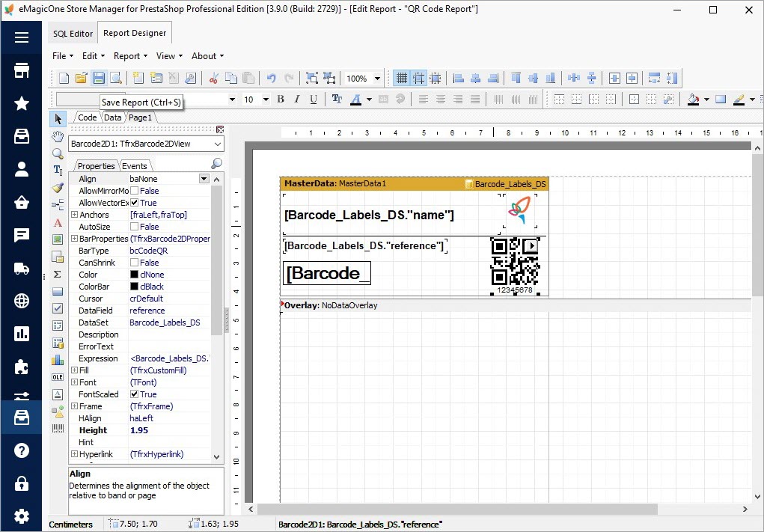The image size is (764, 532).
Task: Insert System text Sigma object
Action: (58, 275)
